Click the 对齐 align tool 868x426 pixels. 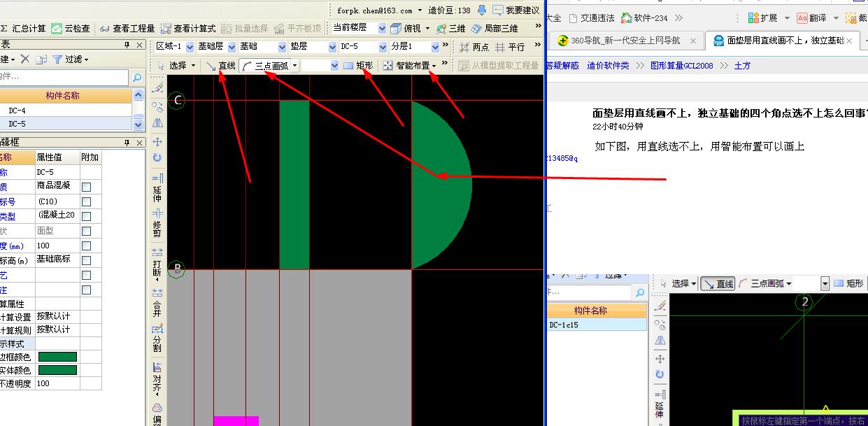(x=157, y=378)
